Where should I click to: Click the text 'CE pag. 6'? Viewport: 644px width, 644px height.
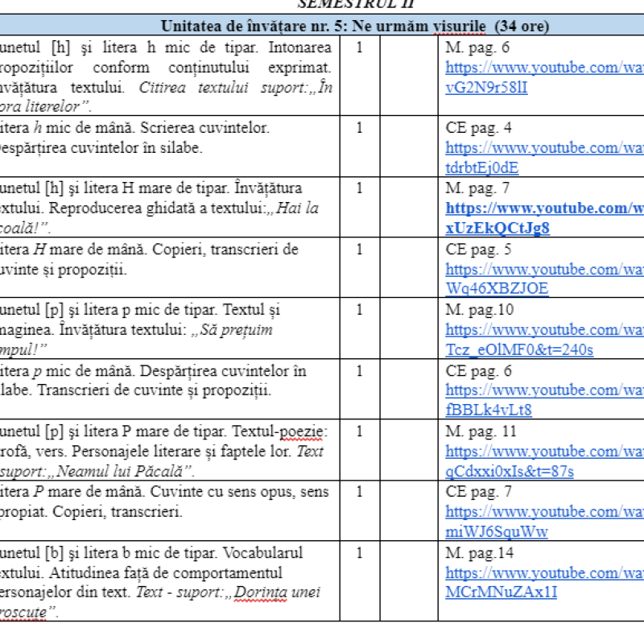(478, 371)
